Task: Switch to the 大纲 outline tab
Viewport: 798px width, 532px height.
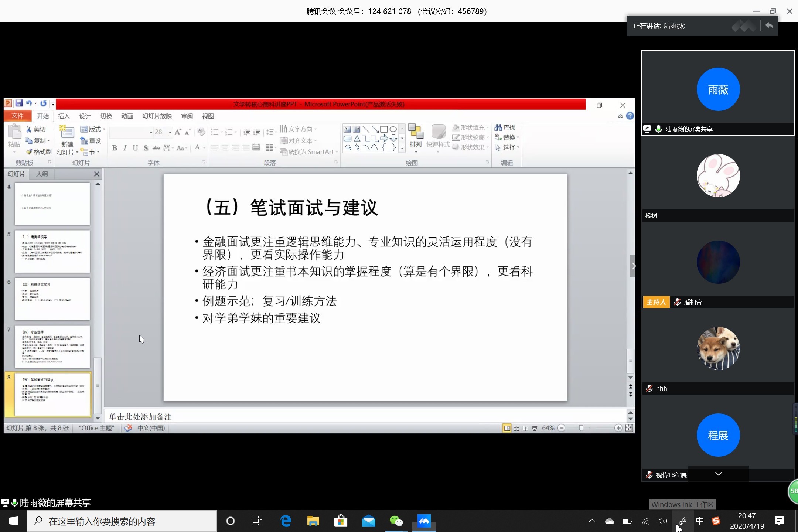Action: 42,174
